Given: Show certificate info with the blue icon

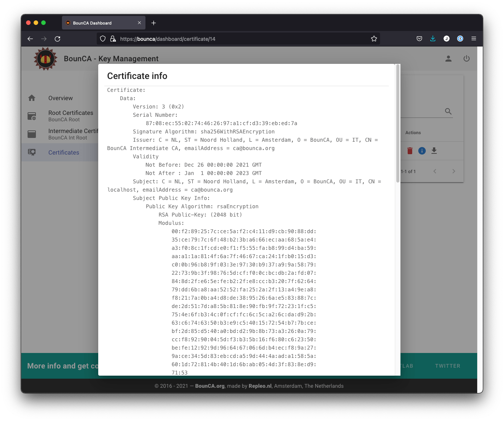Looking at the screenshot, I should (422, 151).
